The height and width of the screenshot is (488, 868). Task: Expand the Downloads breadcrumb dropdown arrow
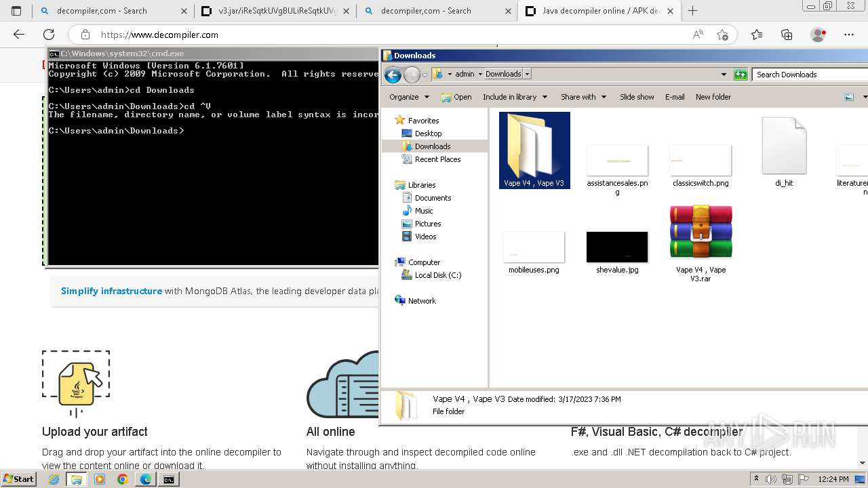527,74
